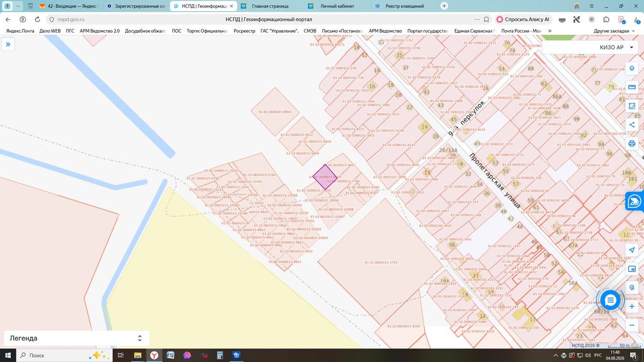
Task: Open the blue side helper widget
Action: pyautogui.click(x=635, y=201)
